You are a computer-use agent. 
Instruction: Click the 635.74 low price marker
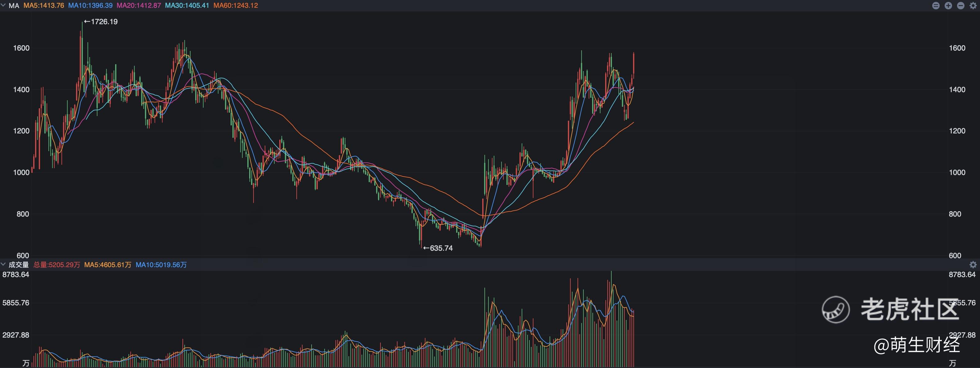click(438, 248)
